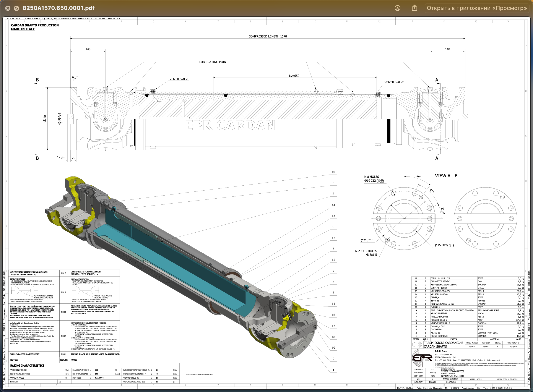This screenshot has height=392, width=533.
Task: Click the EPR CARDAN watermark in the section view
Action: tap(230, 126)
